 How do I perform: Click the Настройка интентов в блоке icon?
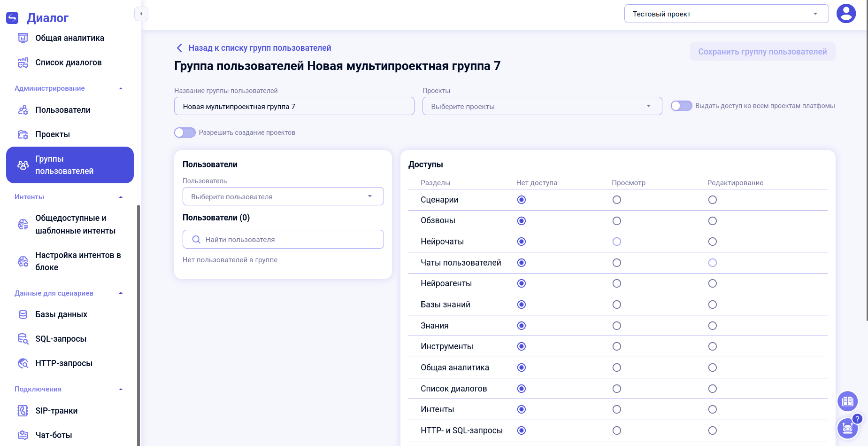[x=23, y=261]
